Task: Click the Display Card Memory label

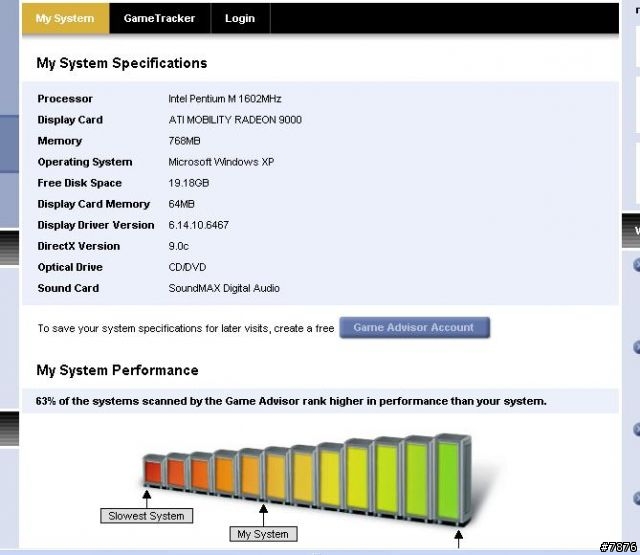Action: point(93,204)
